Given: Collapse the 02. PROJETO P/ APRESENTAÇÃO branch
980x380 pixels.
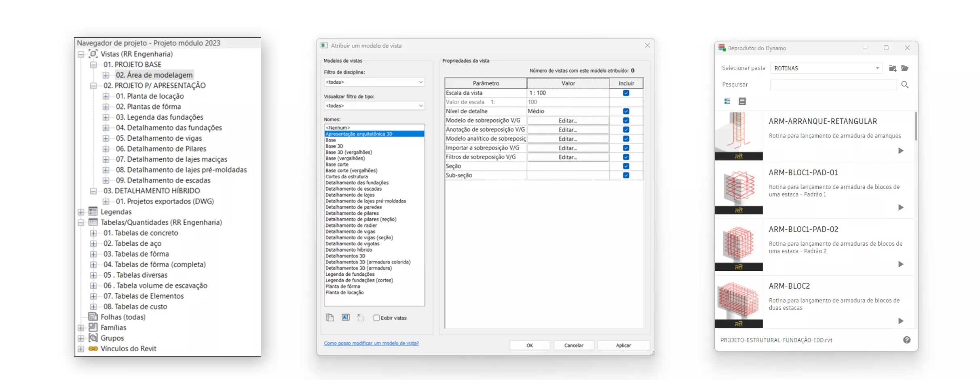Looking at the screenshot, I should pyautogui.click(x=93, y=86).
